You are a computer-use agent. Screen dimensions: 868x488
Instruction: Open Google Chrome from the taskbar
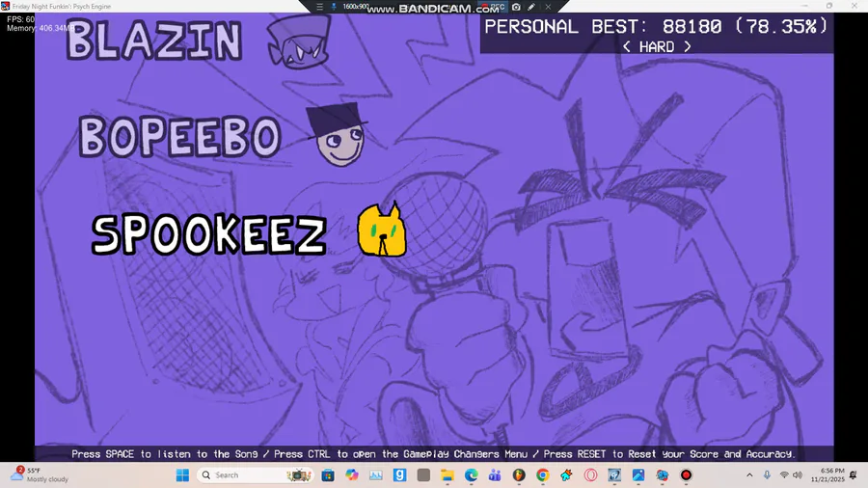[x=542, y=474]
